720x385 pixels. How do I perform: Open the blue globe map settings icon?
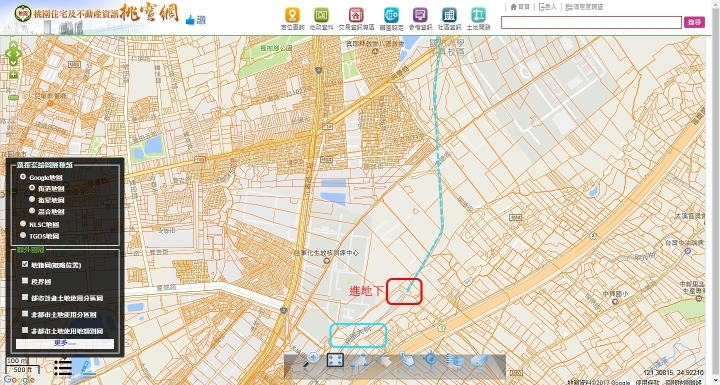point(391,15)
